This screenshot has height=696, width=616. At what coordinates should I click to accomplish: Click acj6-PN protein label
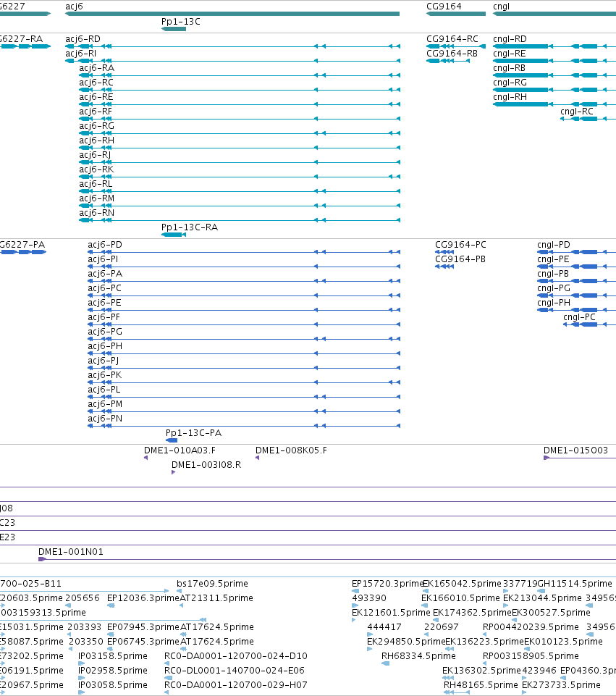click(105, 419)
